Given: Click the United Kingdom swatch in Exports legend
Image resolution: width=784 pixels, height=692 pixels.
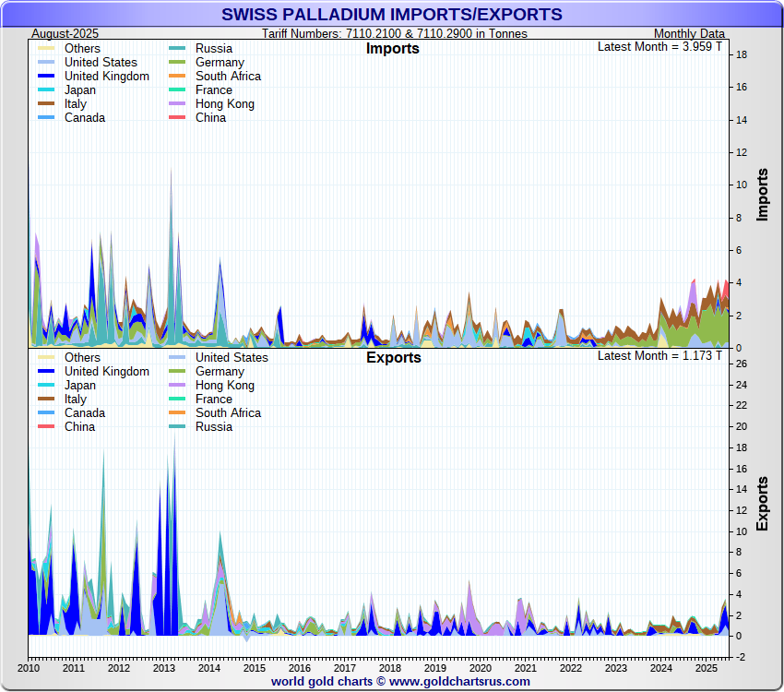Looking at the screenshot, I should coord(49,372).
